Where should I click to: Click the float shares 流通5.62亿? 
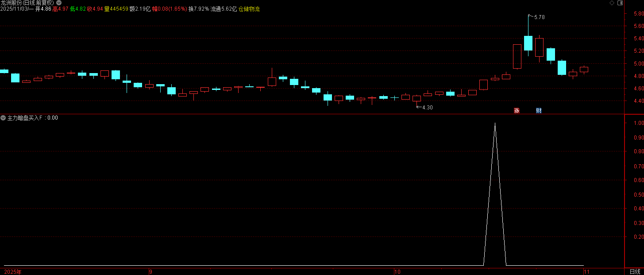click(x=224, y=9)
